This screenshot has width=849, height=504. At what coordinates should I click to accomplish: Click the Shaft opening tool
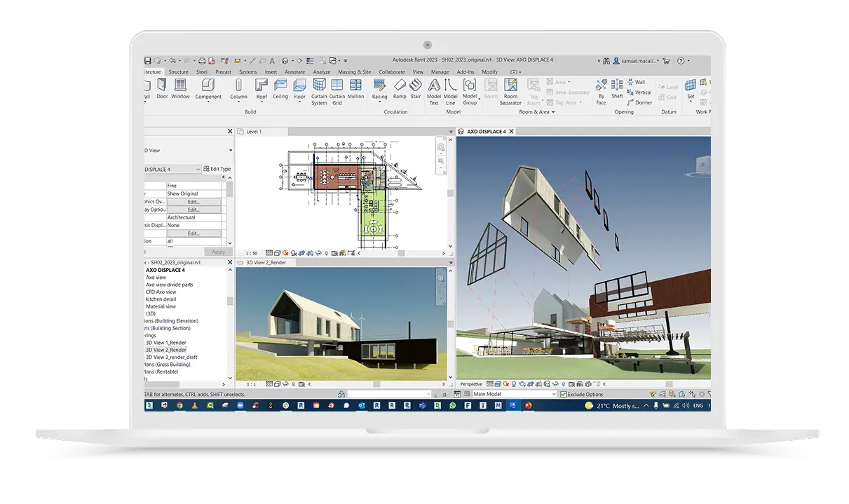click(617, 88)
